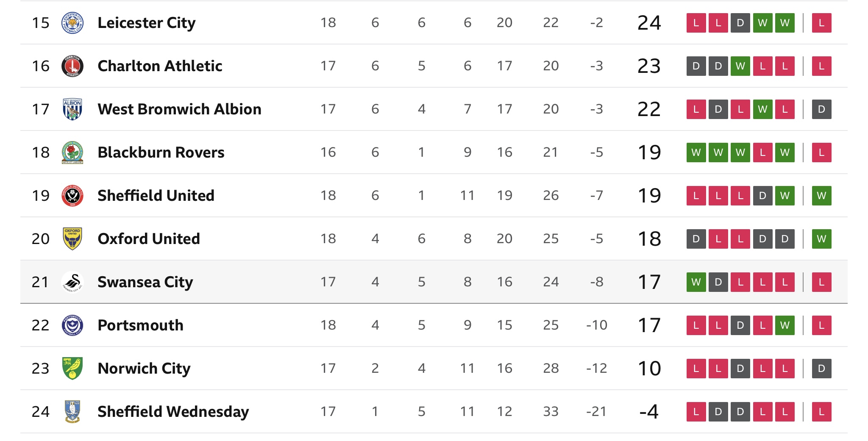
Task: Select the Sheffield Wednesday team name
Action: (173, 412)
